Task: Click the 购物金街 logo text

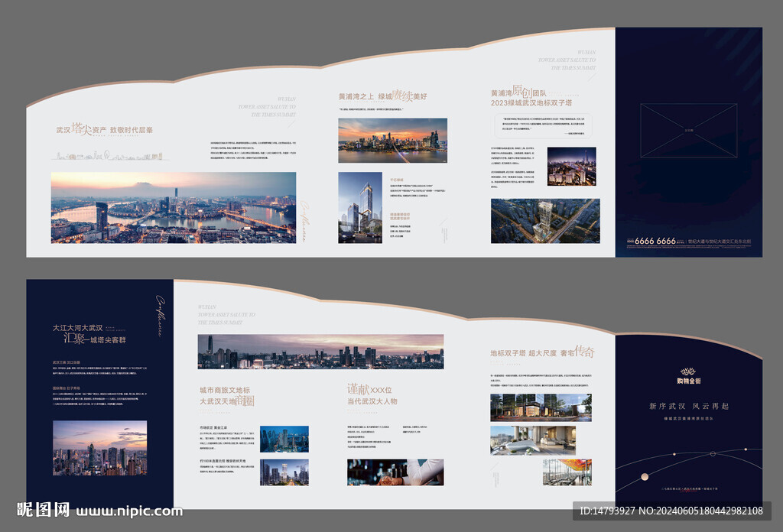Action: pos(689,381)
